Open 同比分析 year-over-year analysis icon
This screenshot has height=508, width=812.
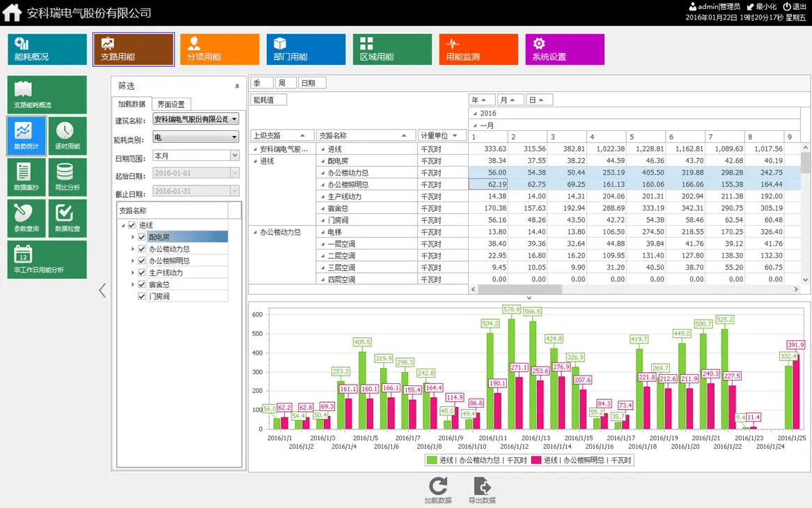[x=68, y=177]
